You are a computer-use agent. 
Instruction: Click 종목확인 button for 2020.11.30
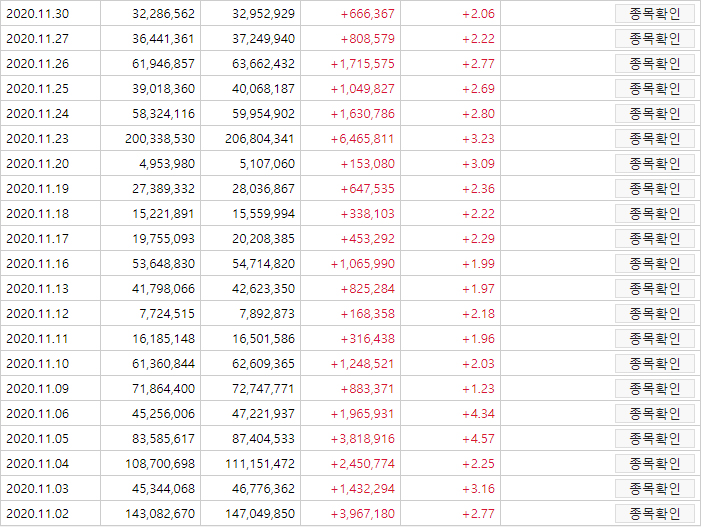(655, 14)
